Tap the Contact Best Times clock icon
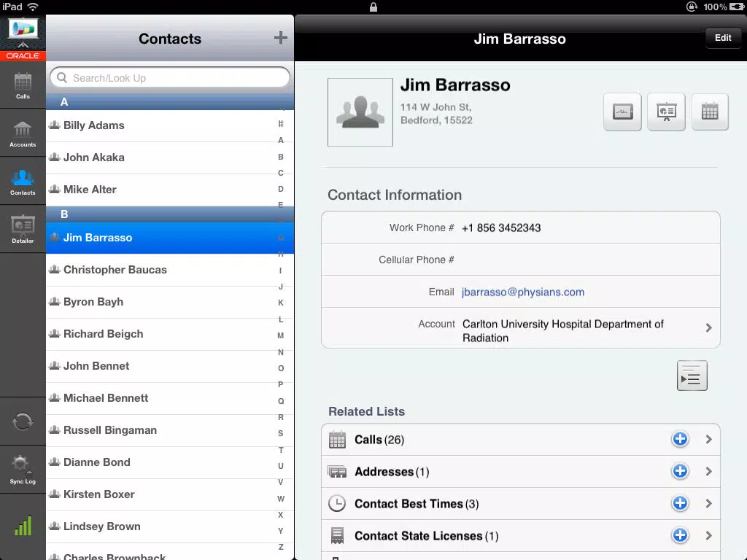This screenshot has height=560, width=747. click(x=337, y=503)
